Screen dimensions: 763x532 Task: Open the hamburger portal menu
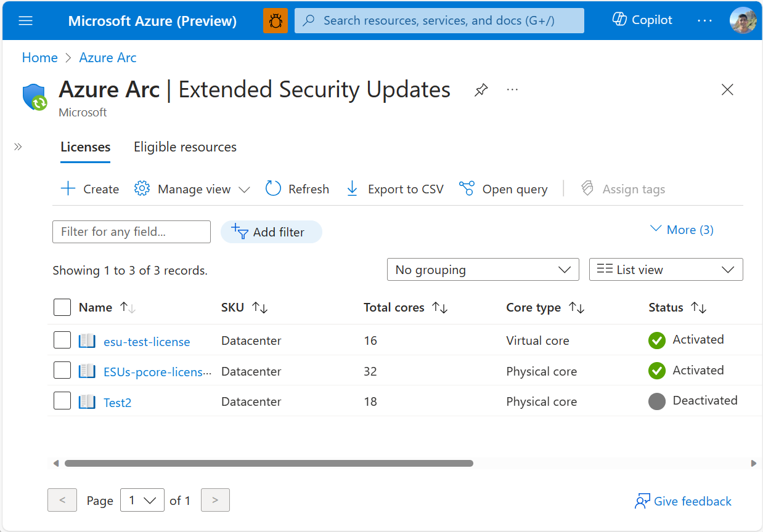click(25, 20)
